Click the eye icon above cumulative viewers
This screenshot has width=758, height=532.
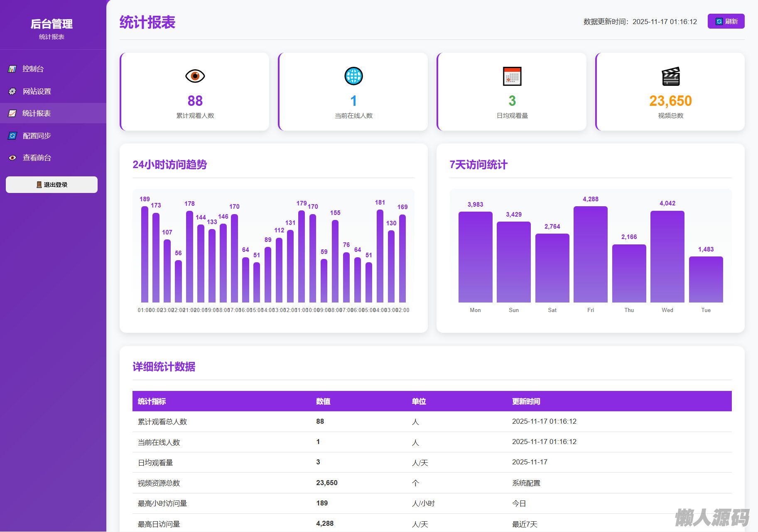195,76
